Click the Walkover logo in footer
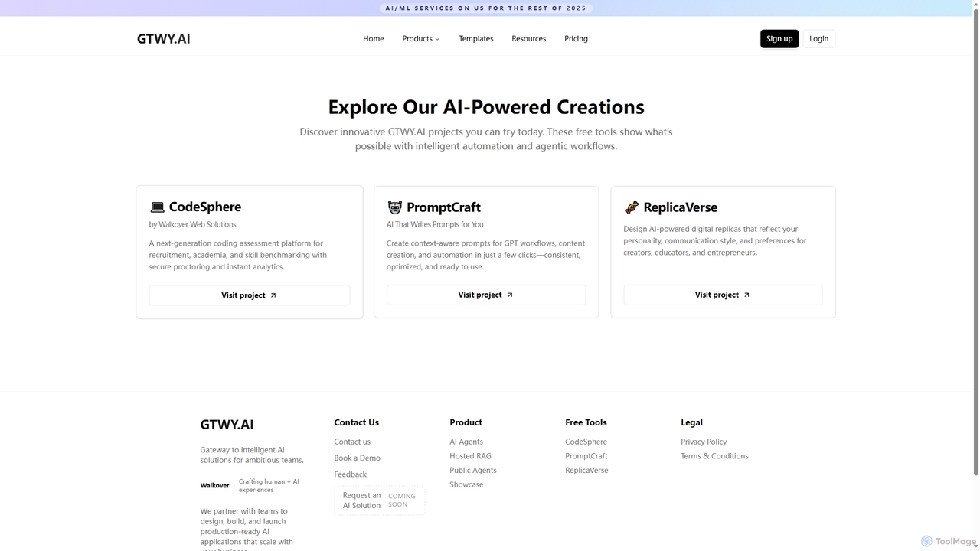980x551 pixels. (x=214, y=485)
